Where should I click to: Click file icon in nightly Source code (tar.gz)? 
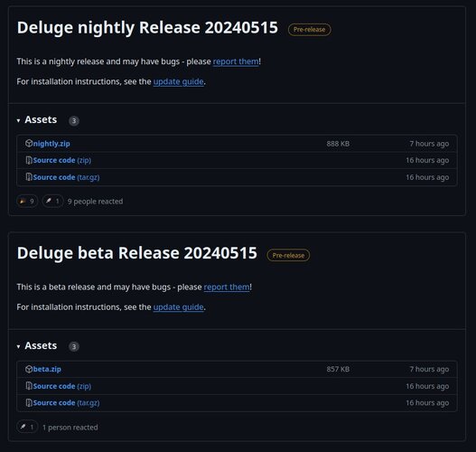tap(29, 177)
